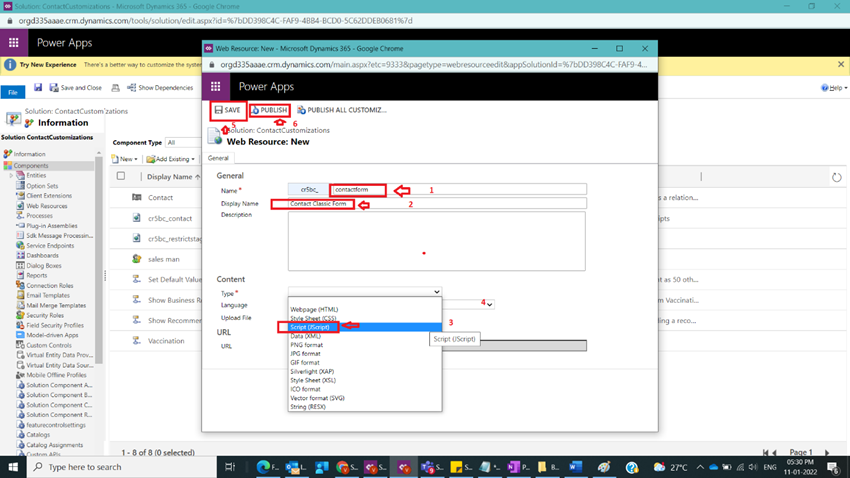Select Client Extensions in the tree
Image resolution: width=850 pixels, height=478 pixels.
(x=49, y=196)
